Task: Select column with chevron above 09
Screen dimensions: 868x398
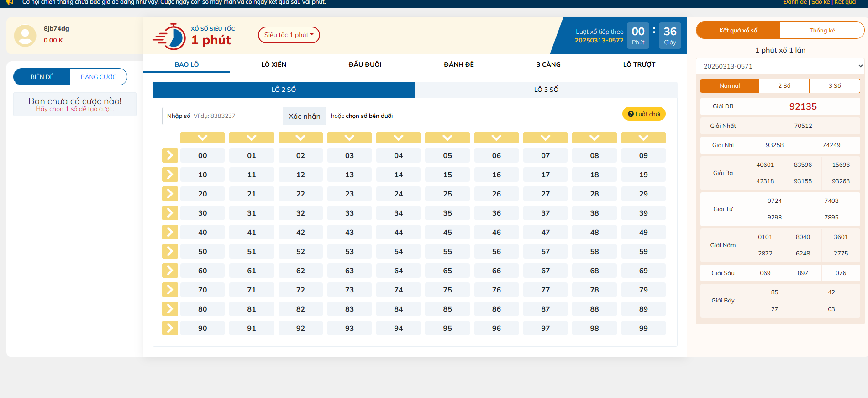Action: pos(643,138)
